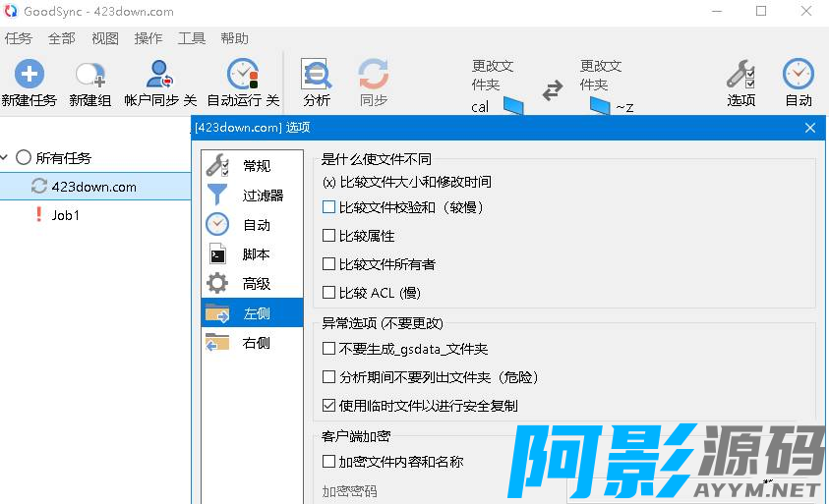Screen dimensions: 829x504
Task: Click right 更改文件夹 folder button
Action: coord(601,75)
